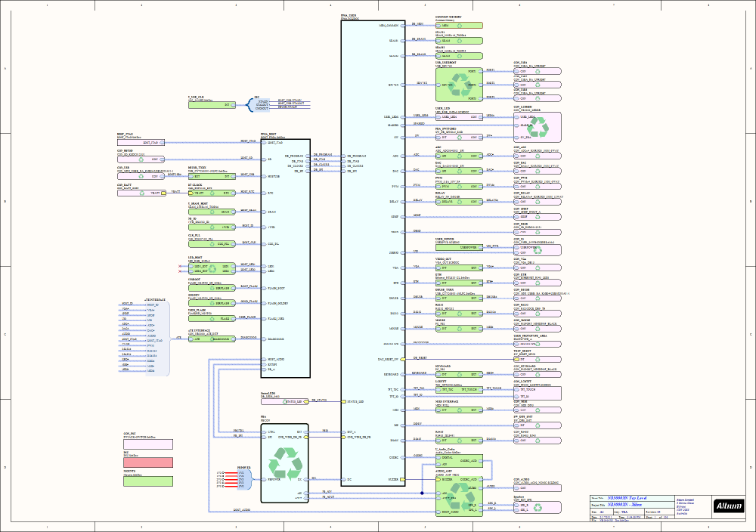756x532 pixels.
Task: Select the KEYBOARD PS2 sheet symbol
Action: tap(459, 374)
